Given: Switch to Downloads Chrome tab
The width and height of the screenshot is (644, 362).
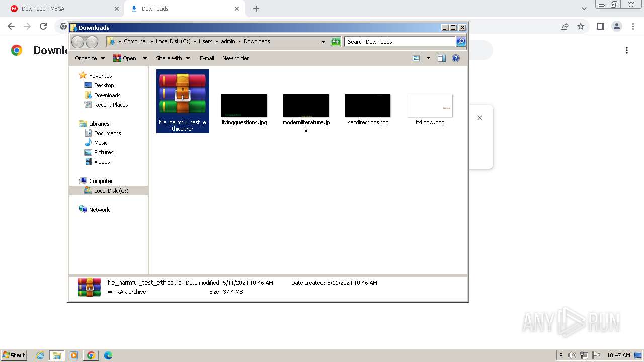Looking at the screenshot, I should [x=183, y=9].
